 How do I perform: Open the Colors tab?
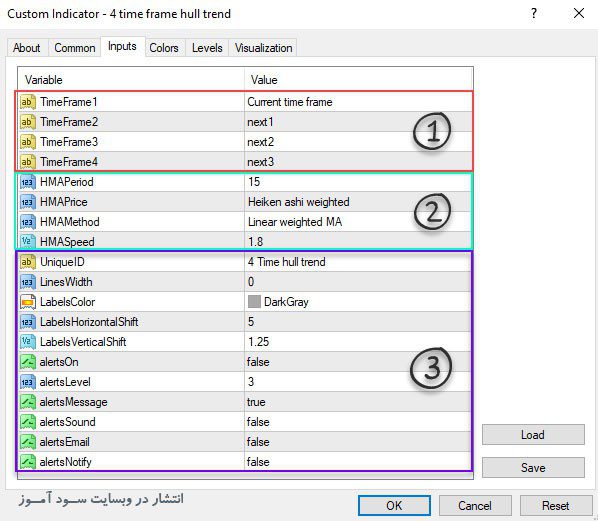coord(164,48)
